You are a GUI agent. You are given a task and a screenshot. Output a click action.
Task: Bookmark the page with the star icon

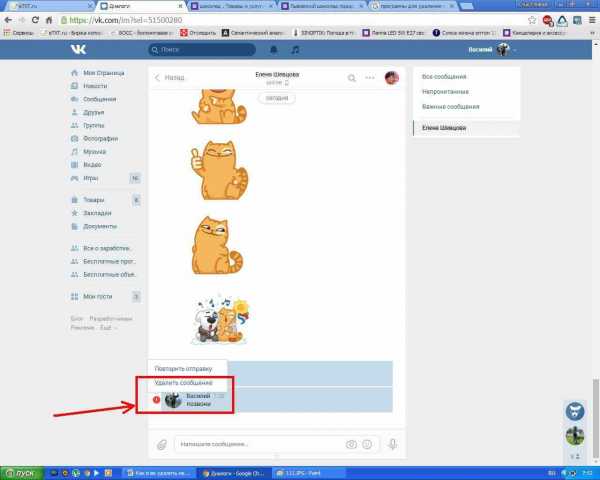532,20
